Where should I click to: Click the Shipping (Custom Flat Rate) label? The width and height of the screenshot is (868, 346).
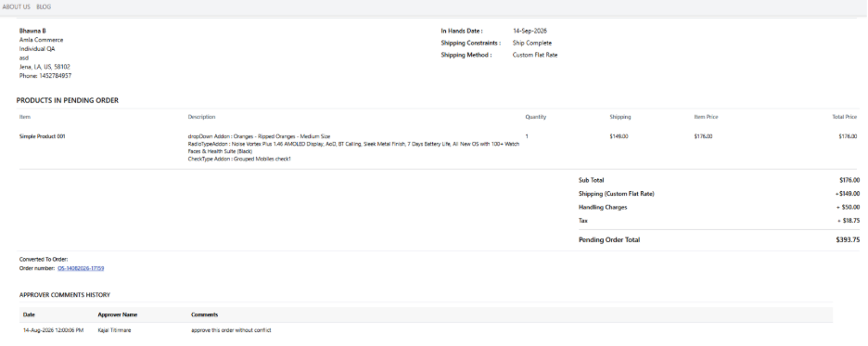616,194
